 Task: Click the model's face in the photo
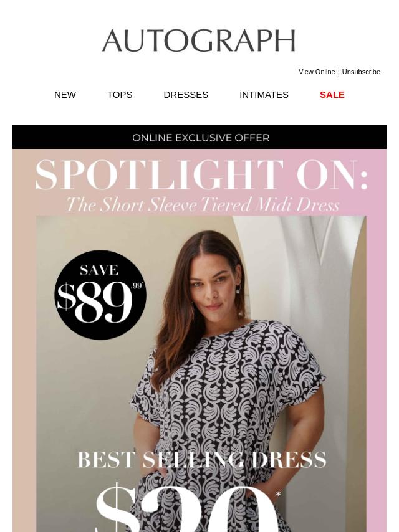coord(213,287)
